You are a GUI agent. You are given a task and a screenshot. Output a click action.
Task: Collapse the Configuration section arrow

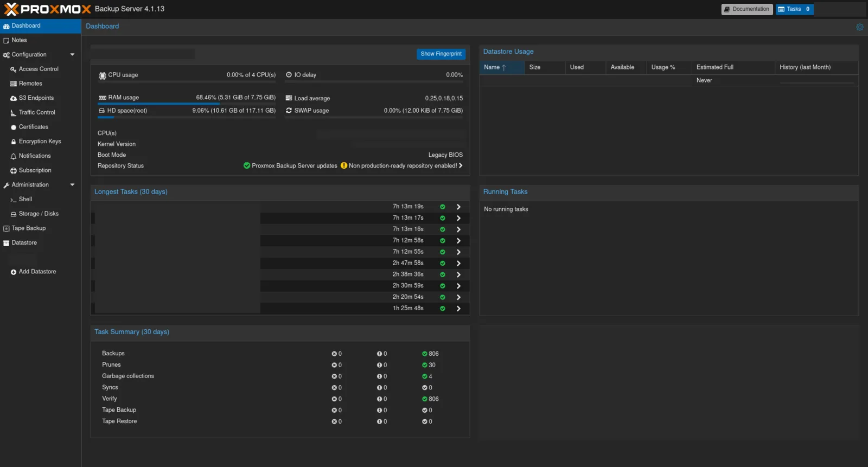72,55
